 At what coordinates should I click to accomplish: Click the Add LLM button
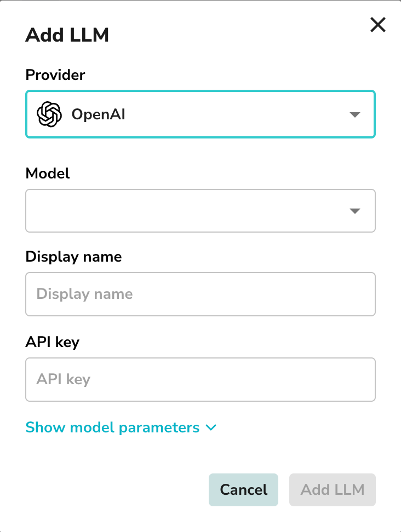332,490
